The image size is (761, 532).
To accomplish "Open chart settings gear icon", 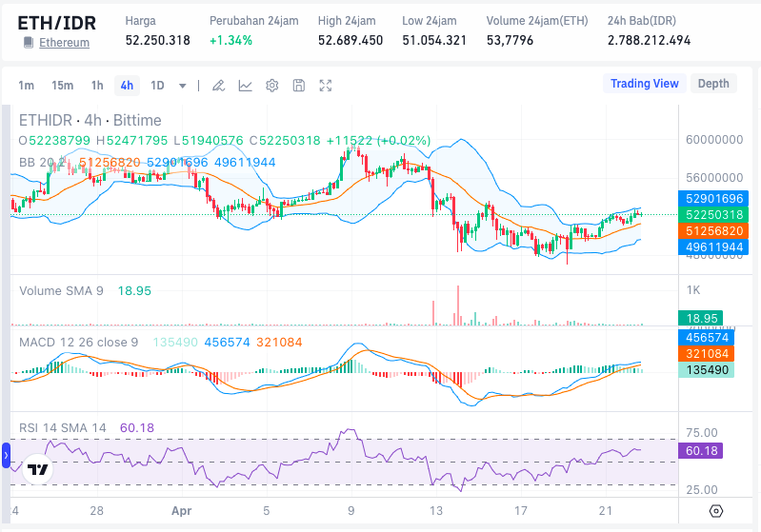I will click(271, 86).
